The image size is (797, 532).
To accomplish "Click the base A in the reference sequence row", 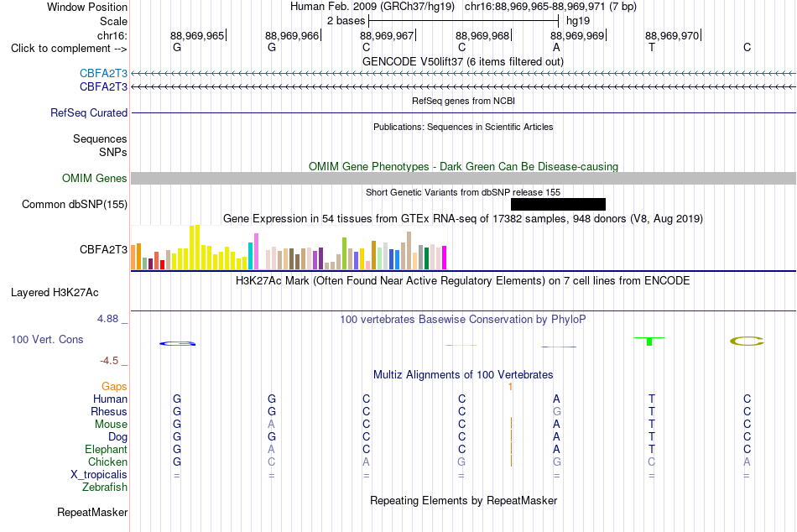I will pos(556,47).
